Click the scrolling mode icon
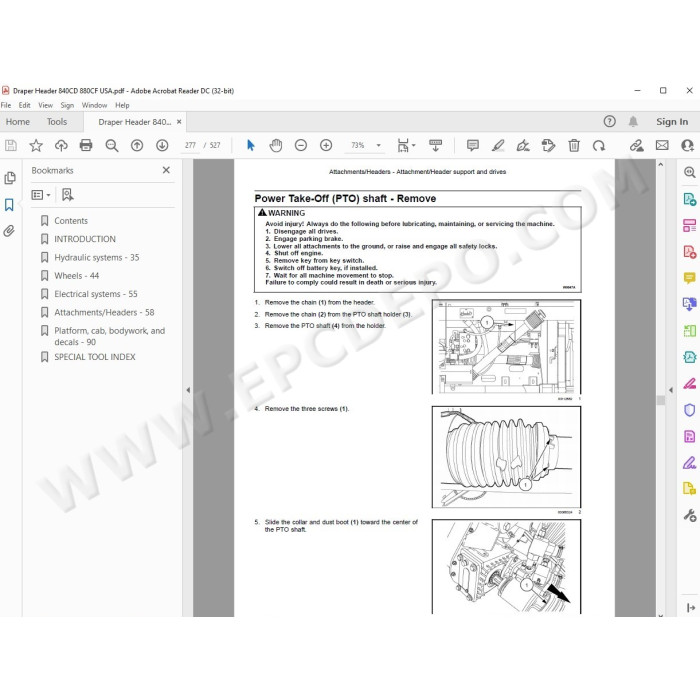The image size is (700, 700). tap(435, 146)
